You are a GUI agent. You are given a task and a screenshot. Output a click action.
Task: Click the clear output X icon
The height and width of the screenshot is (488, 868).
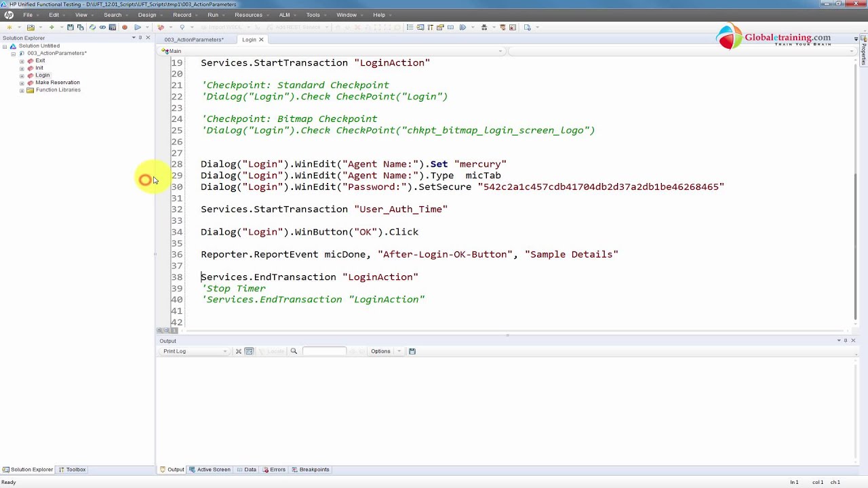pyautogui.click(x=238, y=351)
